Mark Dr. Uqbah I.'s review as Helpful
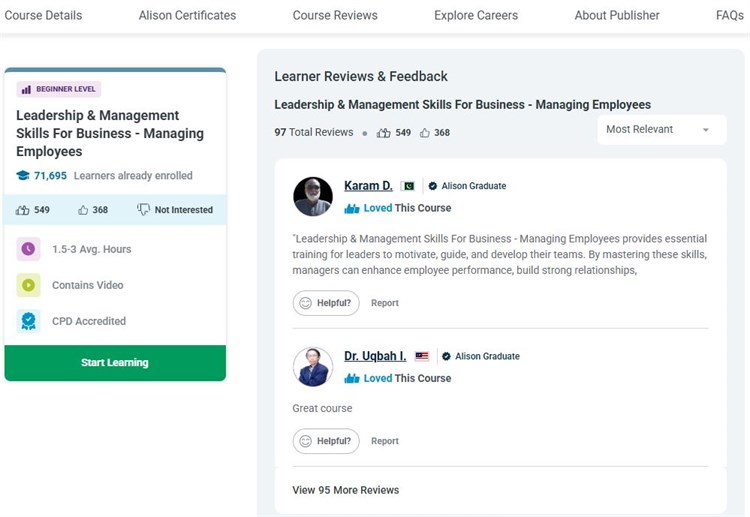Viewport: 750px width, 517px height. [x=326, y=441]
